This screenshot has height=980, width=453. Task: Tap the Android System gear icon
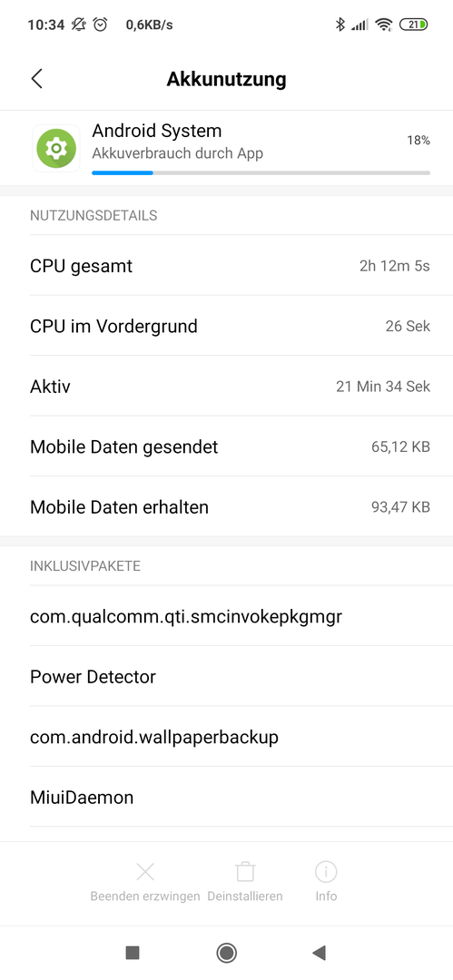56,148
